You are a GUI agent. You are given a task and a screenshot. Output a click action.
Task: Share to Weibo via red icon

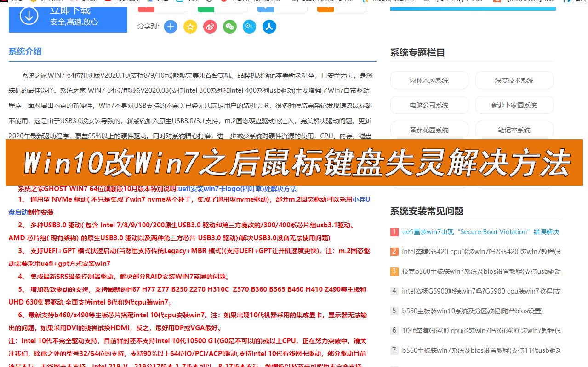210,27
